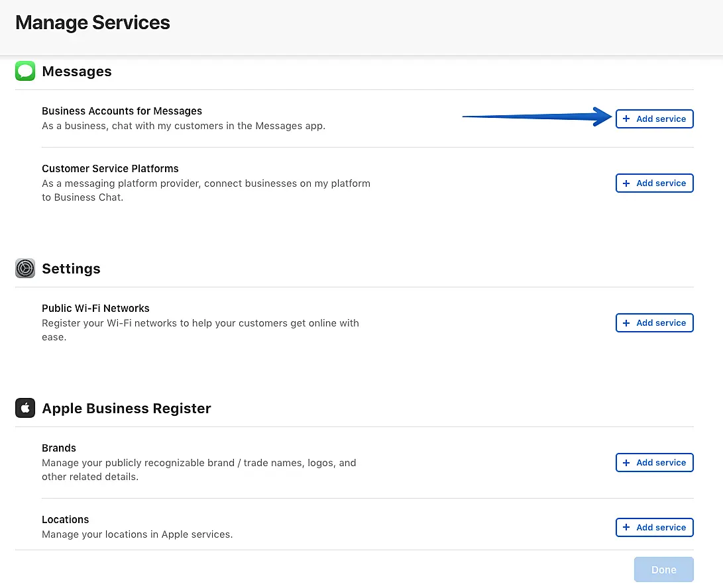The image size is (723, 588).
Task: Add service for Business Accounts for Messages
Action: [654, 119]
